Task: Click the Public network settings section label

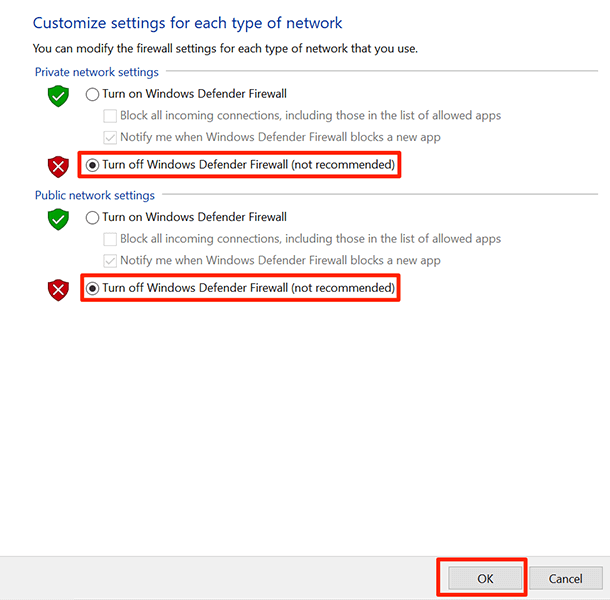Action: click(x=94, y=195)
